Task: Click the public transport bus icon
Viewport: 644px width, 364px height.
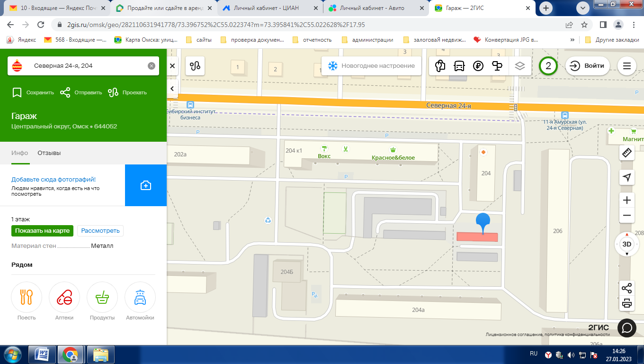Action: (459, 66)
